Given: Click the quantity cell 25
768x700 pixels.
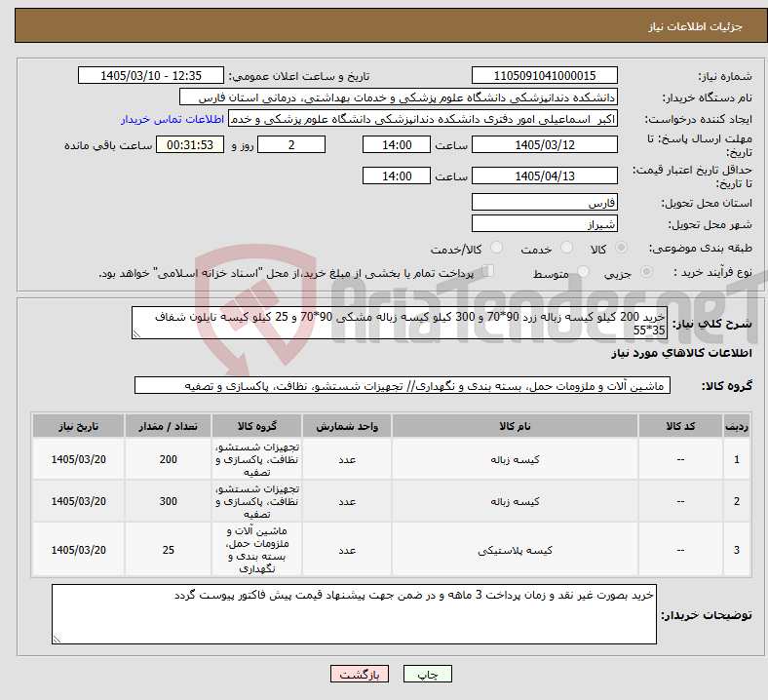Looking at the screenshot, I should pyautogui.click(x=168, y=550).
